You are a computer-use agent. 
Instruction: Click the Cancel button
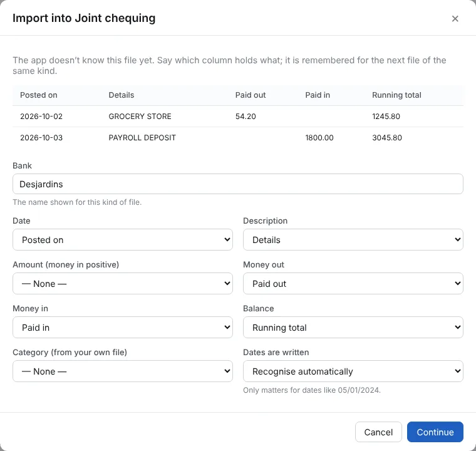pos(378,432)
